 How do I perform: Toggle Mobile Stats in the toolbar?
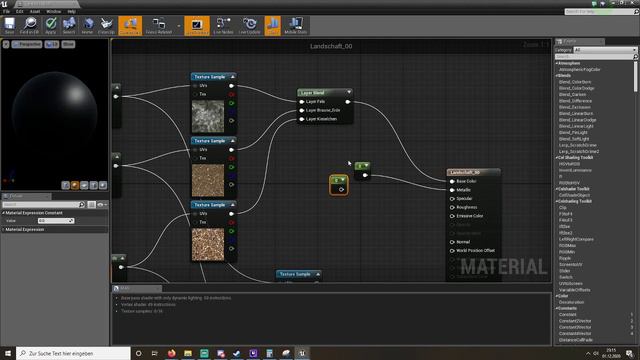296,26
